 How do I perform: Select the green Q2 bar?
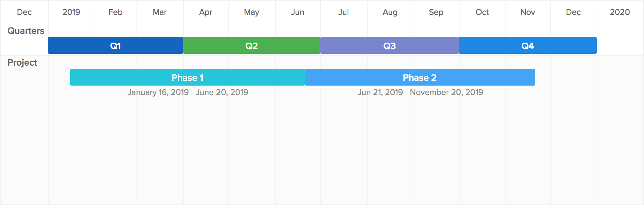point(252,45)
